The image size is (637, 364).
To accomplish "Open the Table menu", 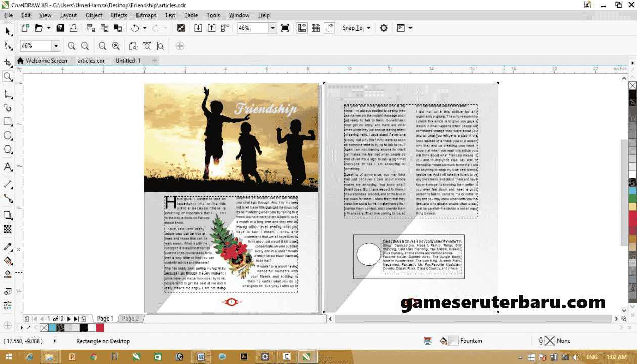I will 191,15.
